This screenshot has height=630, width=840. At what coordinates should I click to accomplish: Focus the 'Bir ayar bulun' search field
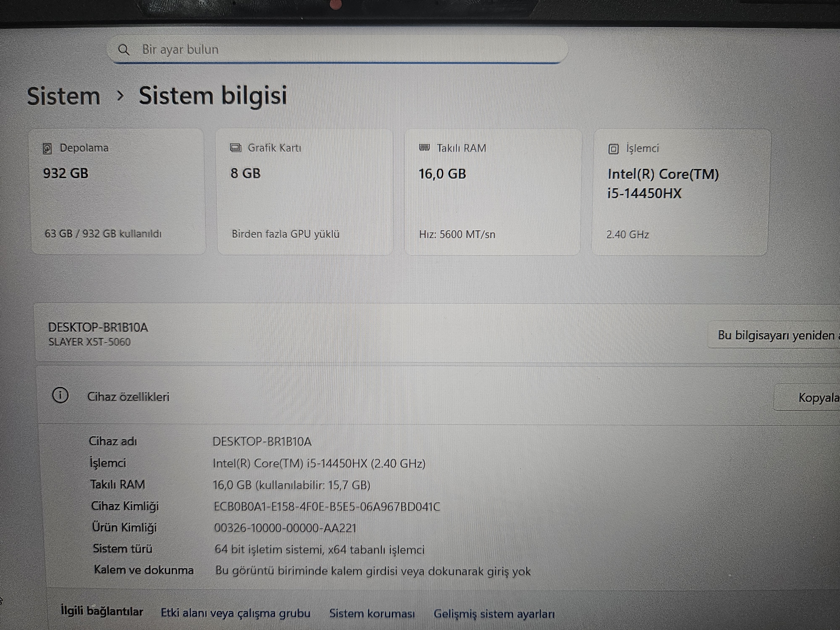337,49
